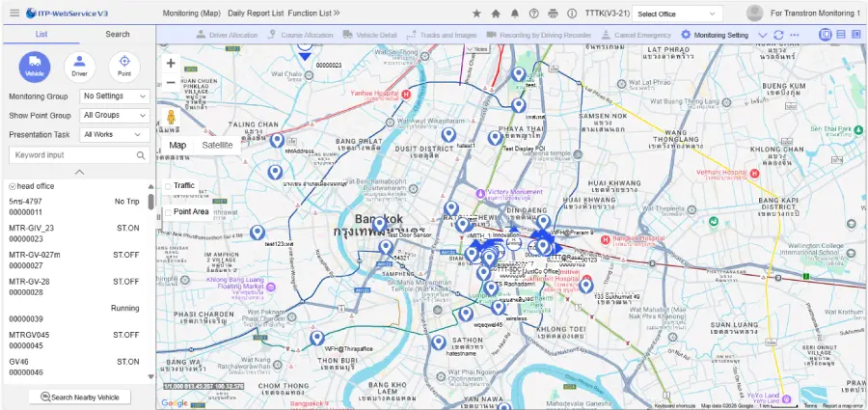Select the Point icon filter
Screen dimensions: 868x410
tap(124, 67)
